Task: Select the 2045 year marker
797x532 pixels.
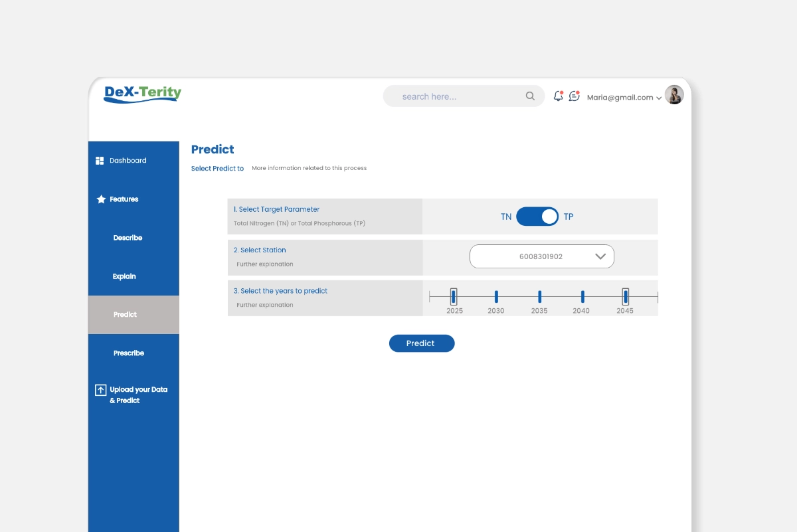Action: pyautogui.click(x=626, y=297)
